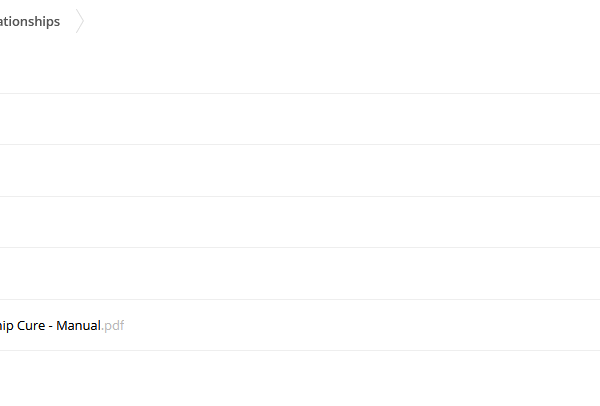This screenshot has width=600, height=406.
Task: Open the breadcrumb folder ending in "ationships"
Action: [30, 21]
